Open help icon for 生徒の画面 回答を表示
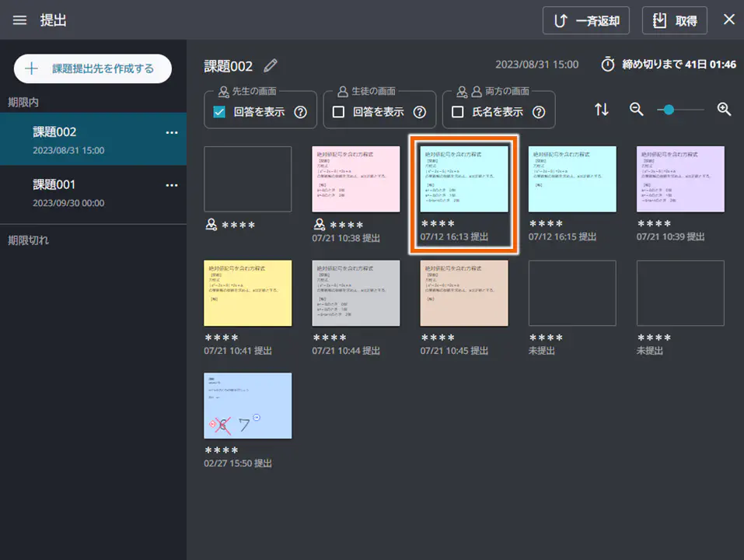The height and width of the screenshot is (560, 744). tap(419, 112)
